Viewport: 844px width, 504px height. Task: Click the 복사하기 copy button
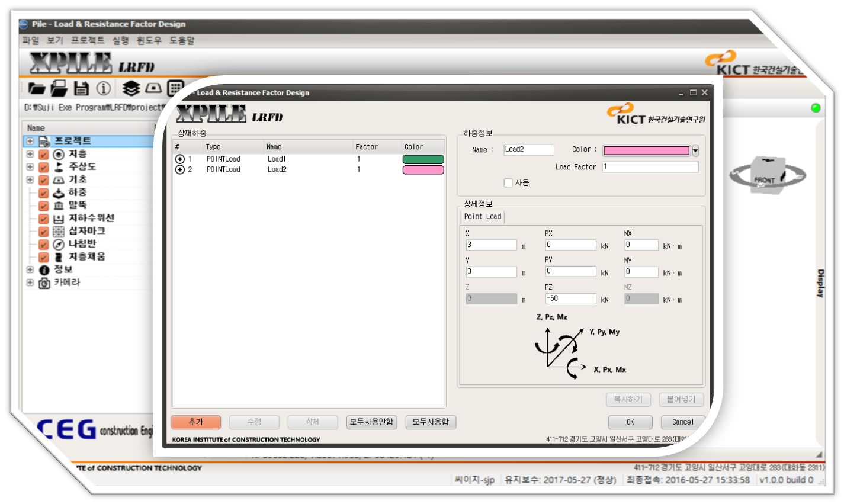[628, 399]
